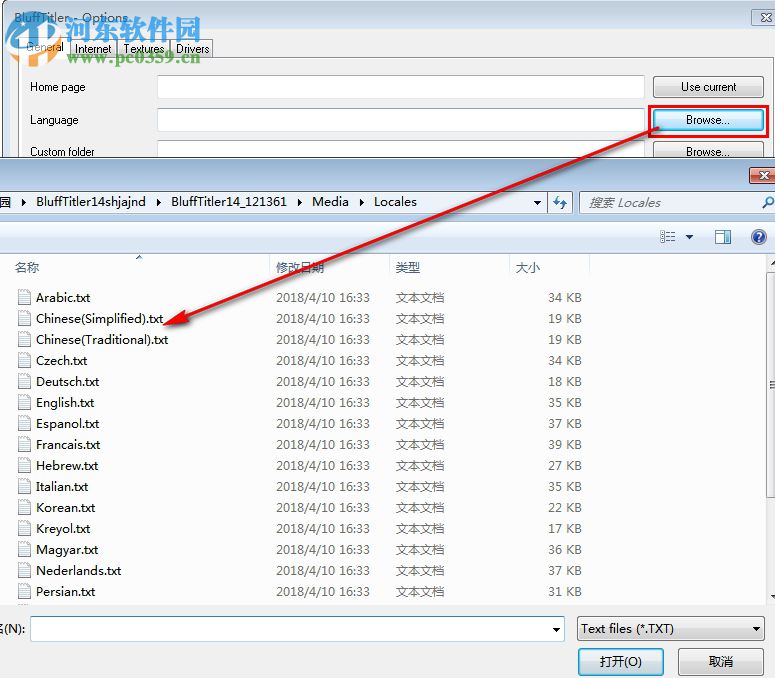Expand the address bar history dropdown
Image resolution: width=775 pixels, height=678 pixels.
(537, 203)
